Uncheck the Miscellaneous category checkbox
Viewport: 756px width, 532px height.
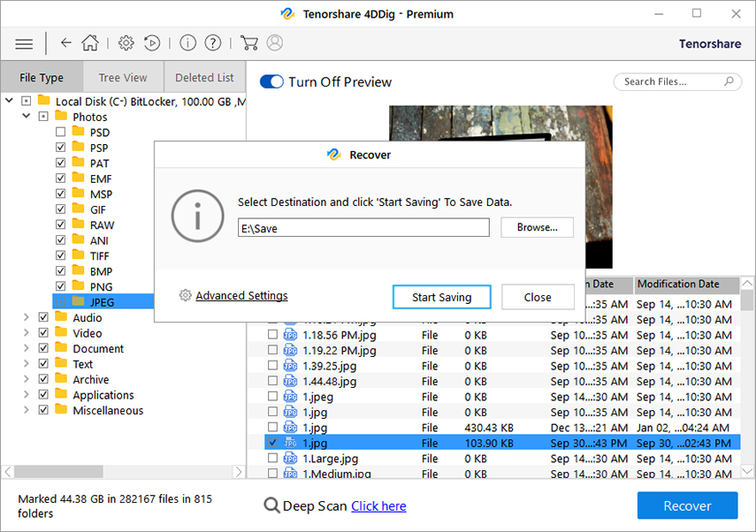(x=43, y=410)
